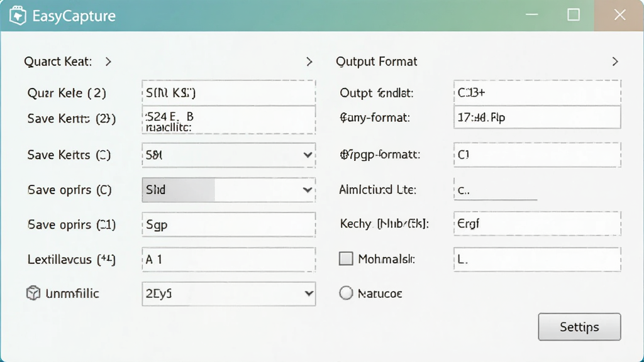Image resolution: width=644 pixels, height=362 pixels.
Task: Open the Save oprirs (C) dropdown showing Shd
Action: [x=229, y=190]
